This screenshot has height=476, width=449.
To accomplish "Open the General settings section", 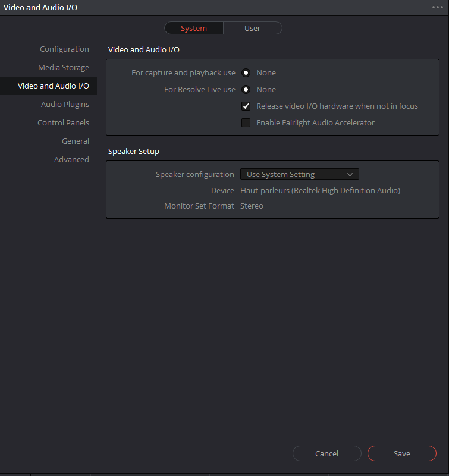I will click(x=76, y=141).
